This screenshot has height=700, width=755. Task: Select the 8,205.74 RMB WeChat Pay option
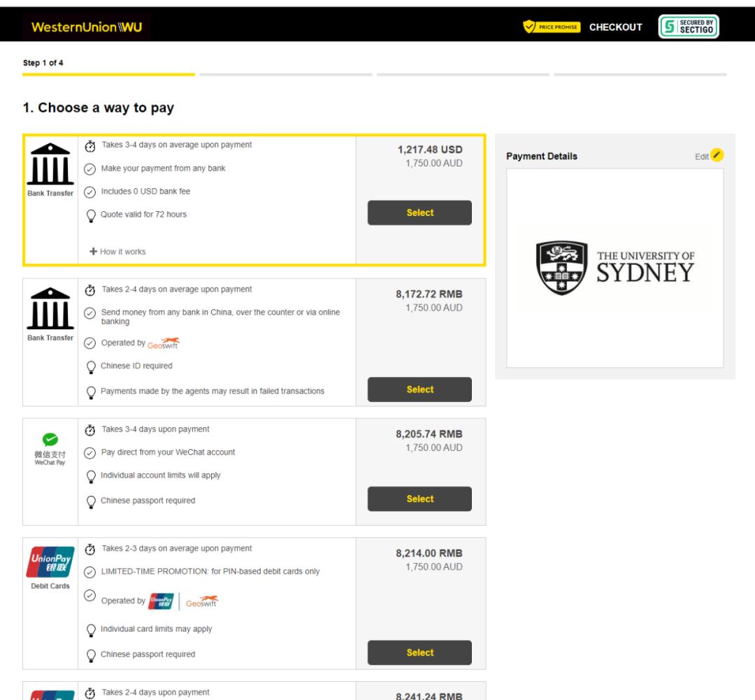coord(420,499)
